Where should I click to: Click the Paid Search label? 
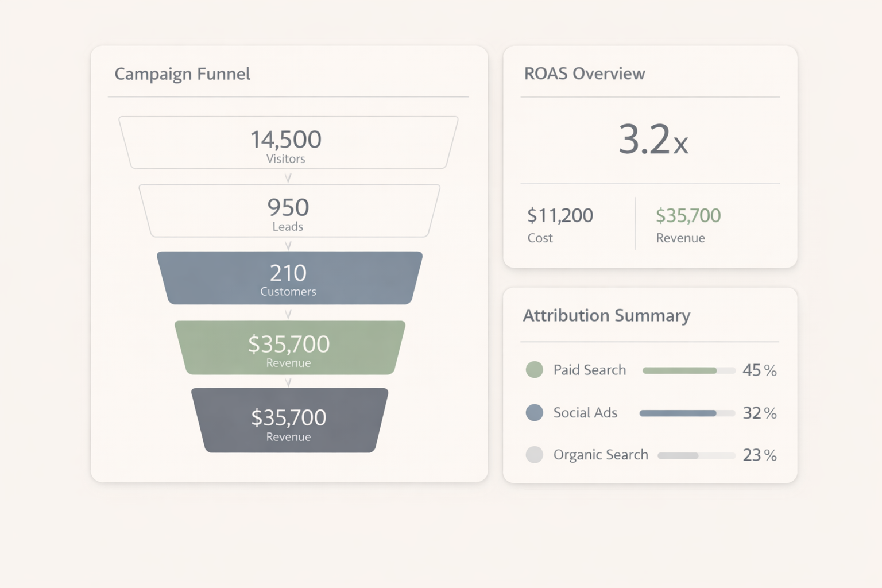click(x=590, y=370)
